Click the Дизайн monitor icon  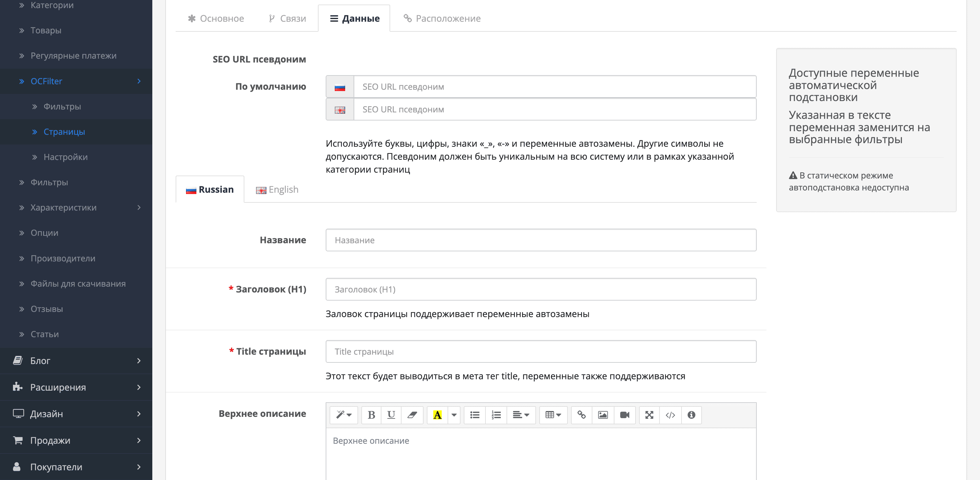18,413
